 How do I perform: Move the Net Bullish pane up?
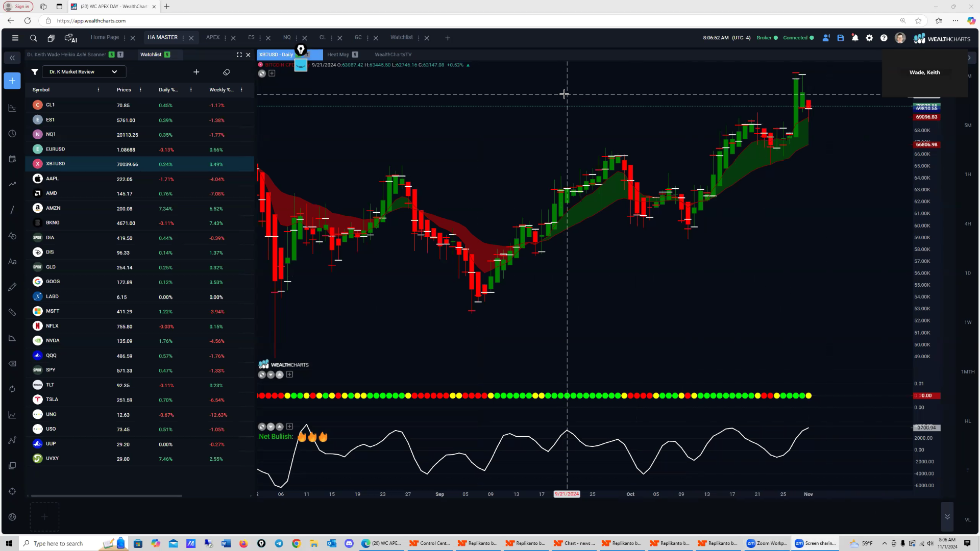pyautogui.click(x=280, y=427)
